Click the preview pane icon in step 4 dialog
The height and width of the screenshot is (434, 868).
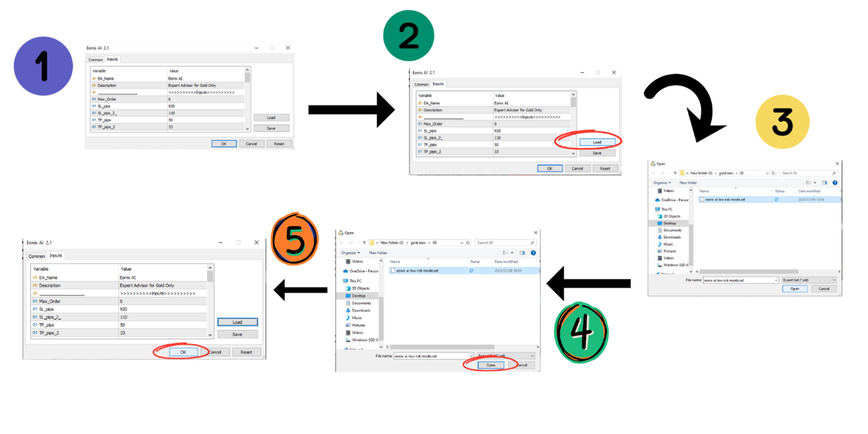(x=522, y=253)
